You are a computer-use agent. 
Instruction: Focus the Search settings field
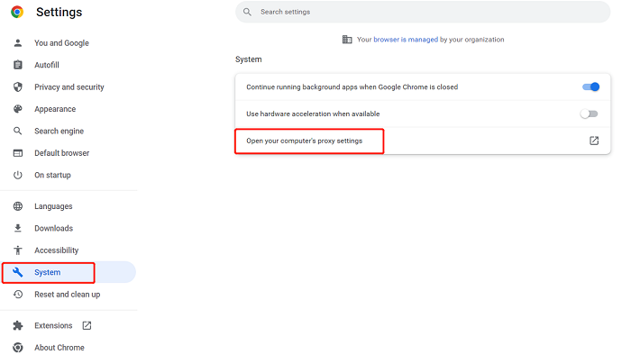(423, 12)
